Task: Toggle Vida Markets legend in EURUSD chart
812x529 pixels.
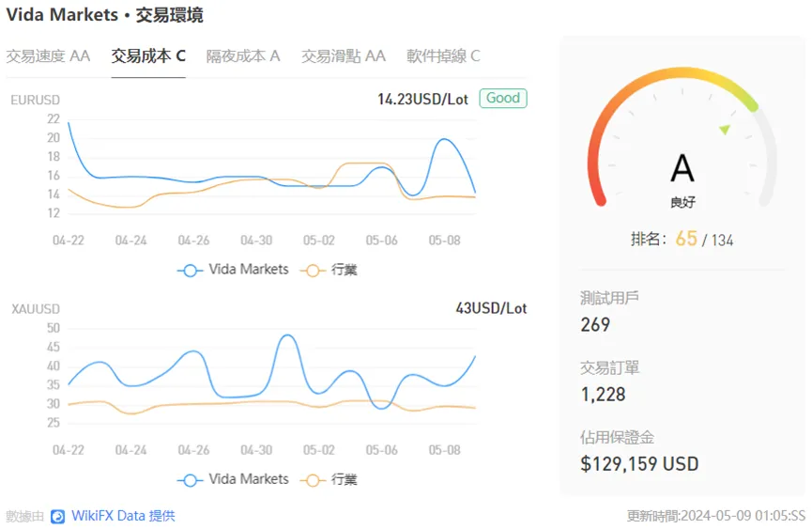Action: click(x=233, y=270)
